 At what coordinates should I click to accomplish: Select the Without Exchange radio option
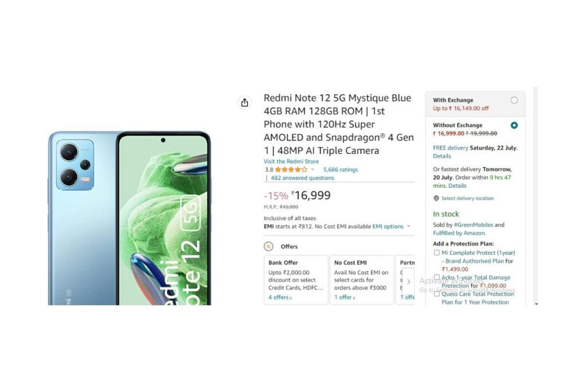click(514, 125)
